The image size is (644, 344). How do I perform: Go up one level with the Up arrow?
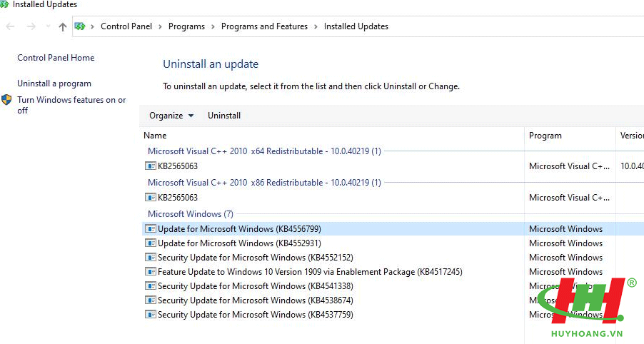coord(62,27)
